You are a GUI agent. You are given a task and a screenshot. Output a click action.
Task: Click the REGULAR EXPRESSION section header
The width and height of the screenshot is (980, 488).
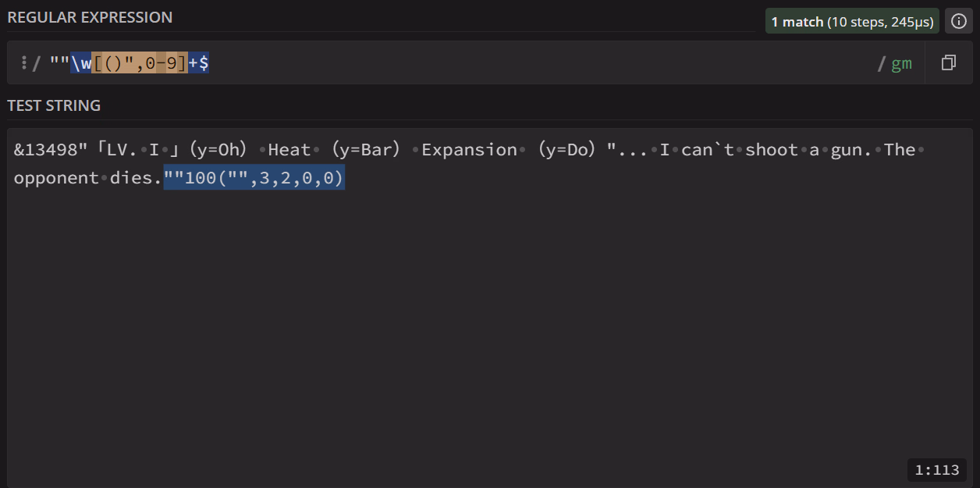point(90,17)
